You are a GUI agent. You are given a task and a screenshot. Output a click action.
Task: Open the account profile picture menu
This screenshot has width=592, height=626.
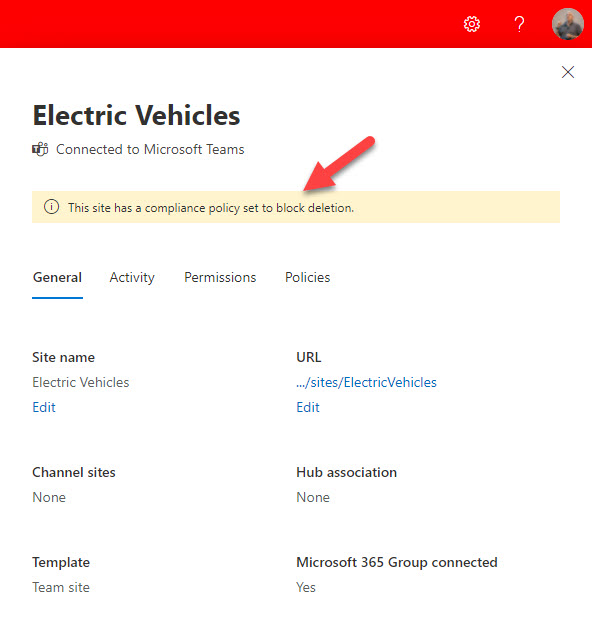pyautogui.click(x=567, y=24)
